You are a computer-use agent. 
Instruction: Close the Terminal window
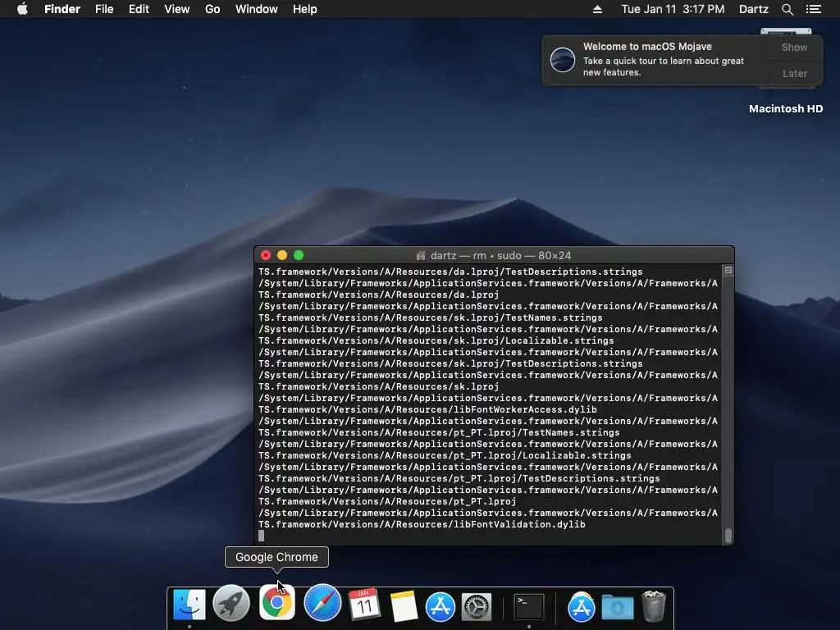[x=266, y=256]
